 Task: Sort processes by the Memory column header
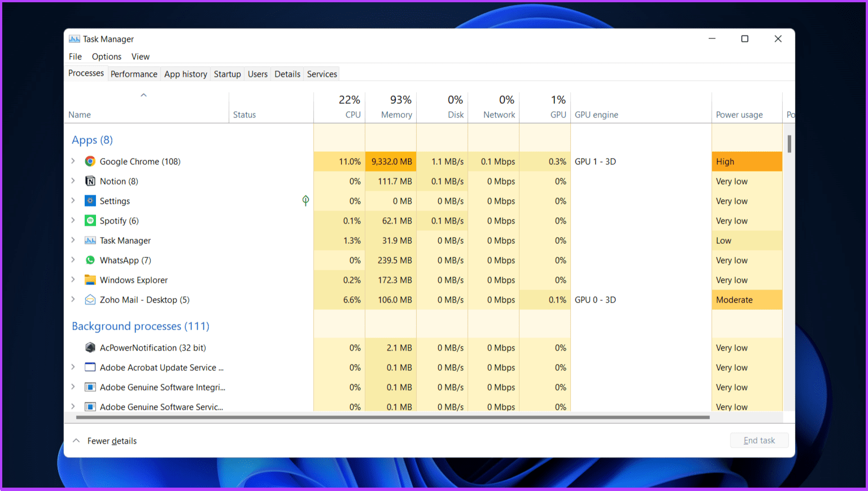pyautogui.click(x=391, y=107)
